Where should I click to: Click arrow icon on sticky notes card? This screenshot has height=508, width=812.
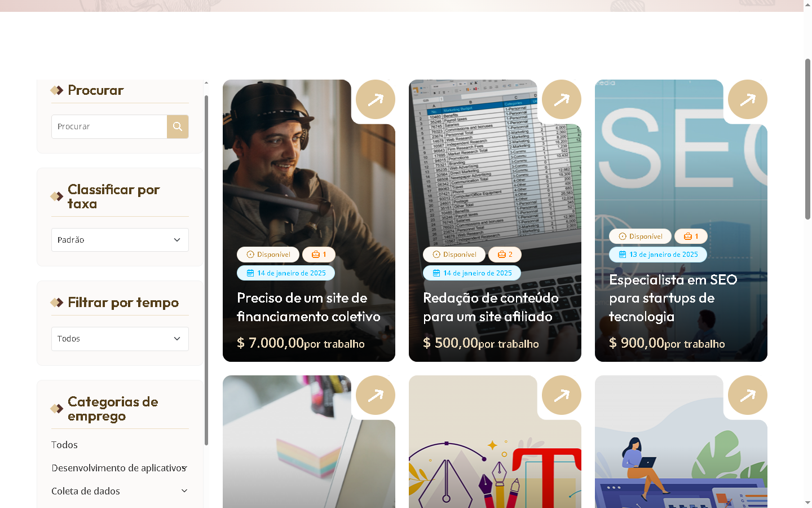pyautogui.click(x=376, y=395)
